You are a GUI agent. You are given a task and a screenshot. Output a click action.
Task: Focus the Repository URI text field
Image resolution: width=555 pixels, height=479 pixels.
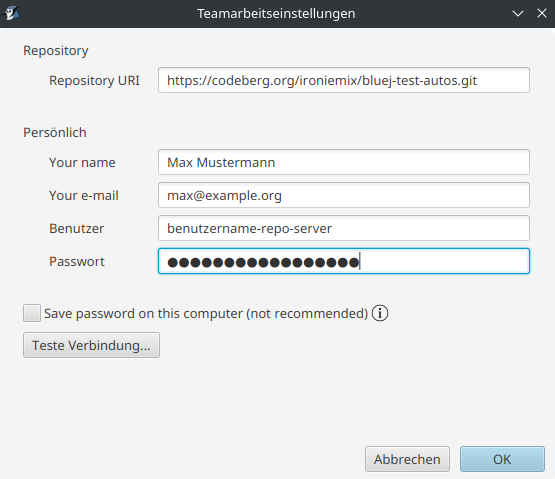(344, 80)
